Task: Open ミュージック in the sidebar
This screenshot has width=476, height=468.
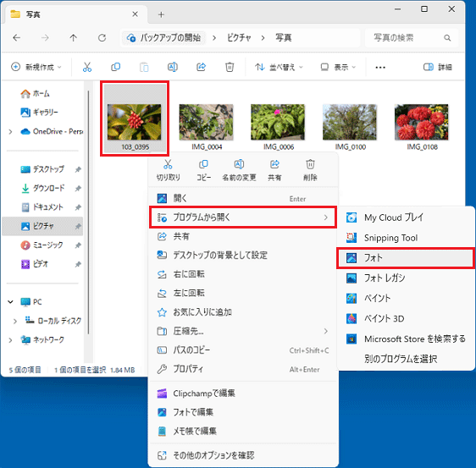Action: point(42,245)
